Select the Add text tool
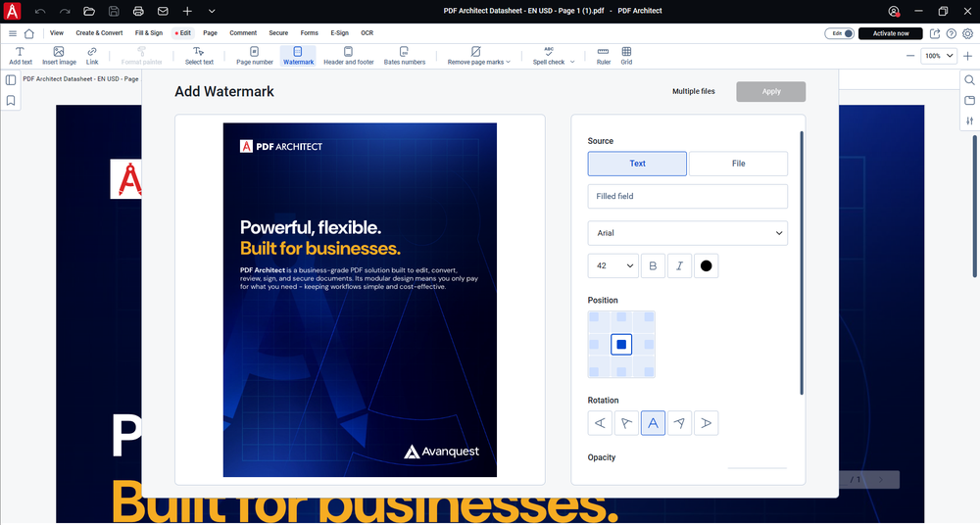980x525 pixels. click(x=20, y=56)
